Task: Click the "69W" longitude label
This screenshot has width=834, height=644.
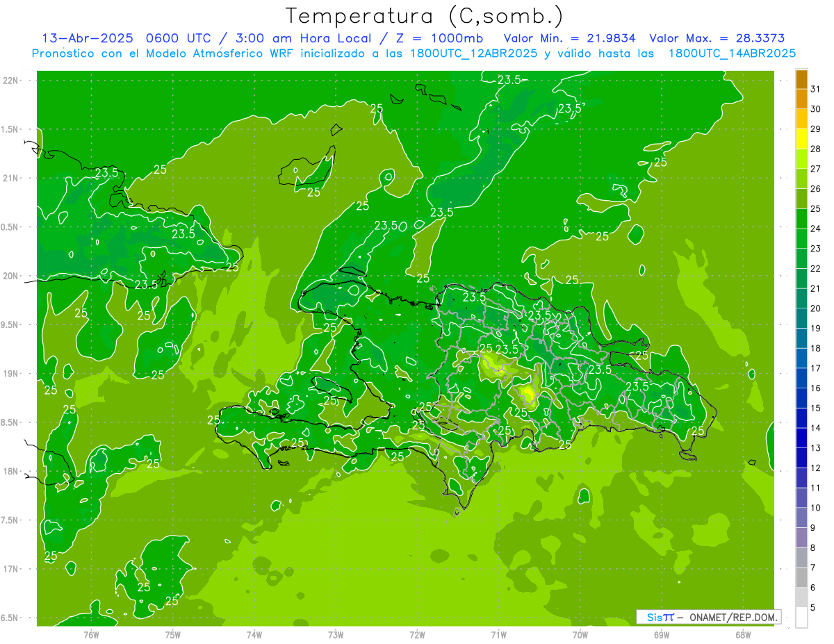Action: click(662, 634)
